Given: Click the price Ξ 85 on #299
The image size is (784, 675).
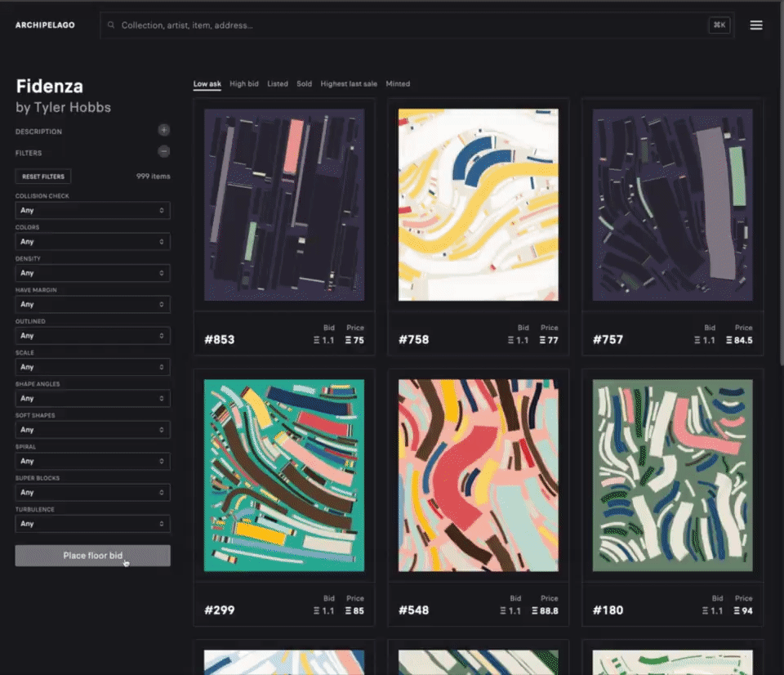Looking at the screenshot, I should pos(354,611).
